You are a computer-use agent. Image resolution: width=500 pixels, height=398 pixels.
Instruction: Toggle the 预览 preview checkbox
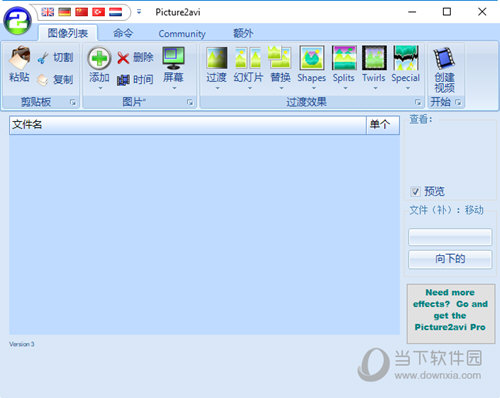click(415, 192)
